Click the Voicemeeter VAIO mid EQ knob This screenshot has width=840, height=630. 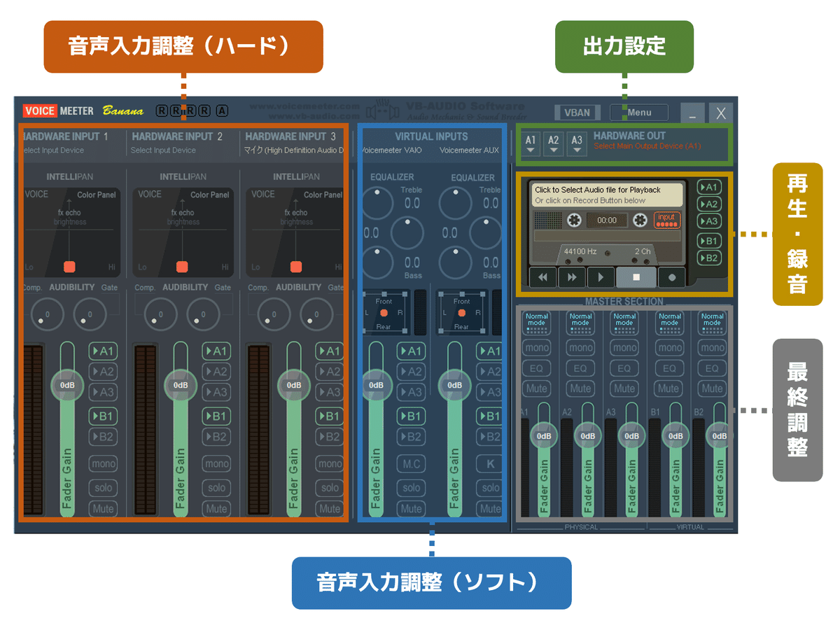407,232
